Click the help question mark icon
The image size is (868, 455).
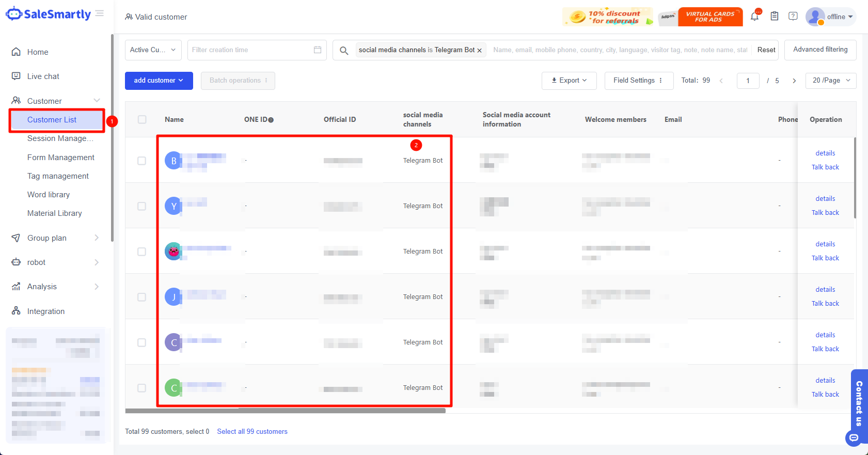(x=793, y=17)
